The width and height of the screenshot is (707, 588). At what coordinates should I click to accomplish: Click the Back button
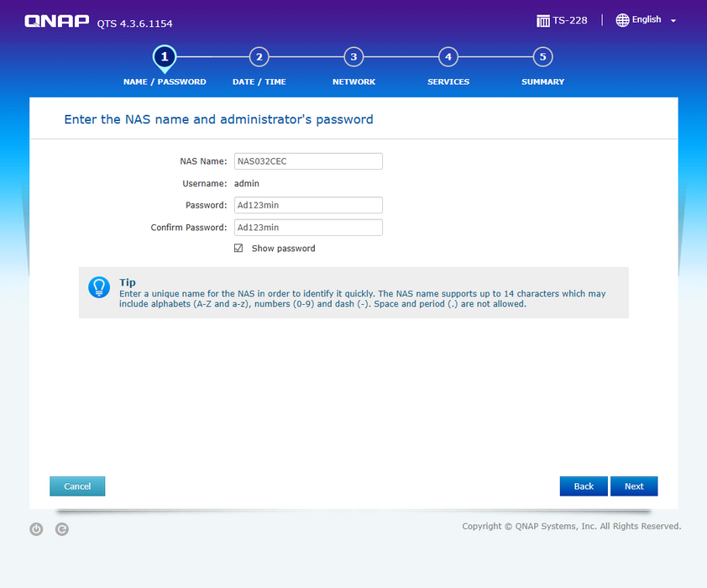[584, 486]
